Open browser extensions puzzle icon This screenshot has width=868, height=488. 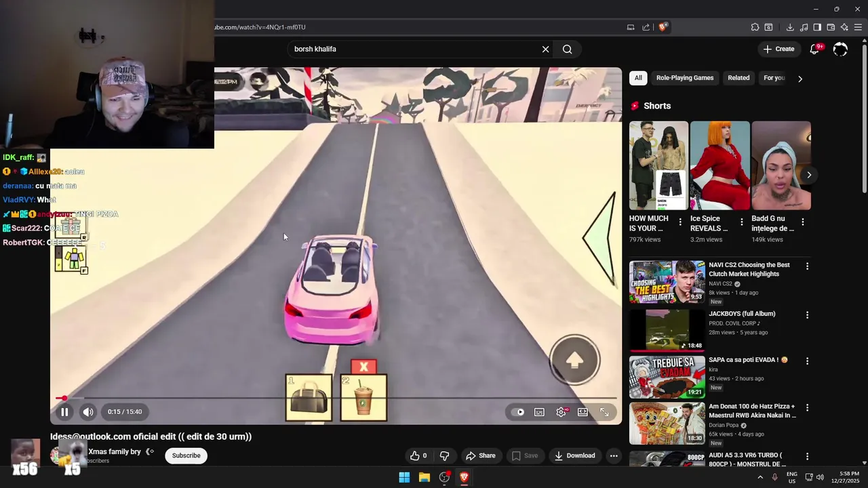pos(755,27)
